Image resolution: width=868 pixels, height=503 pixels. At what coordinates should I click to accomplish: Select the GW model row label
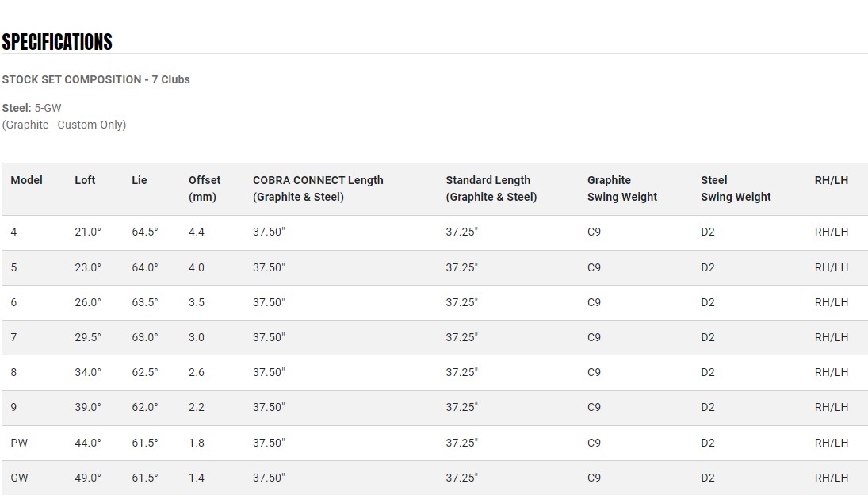20,478
